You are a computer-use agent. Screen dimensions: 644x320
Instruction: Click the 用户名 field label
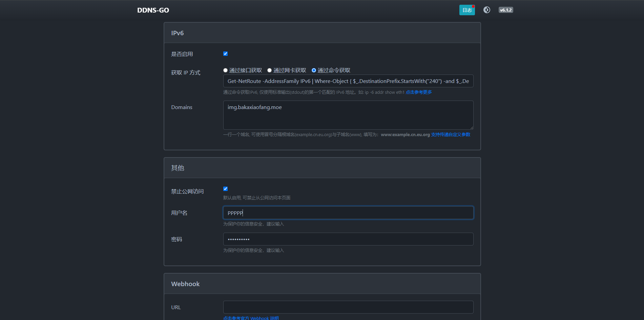(x=179, y=213)
